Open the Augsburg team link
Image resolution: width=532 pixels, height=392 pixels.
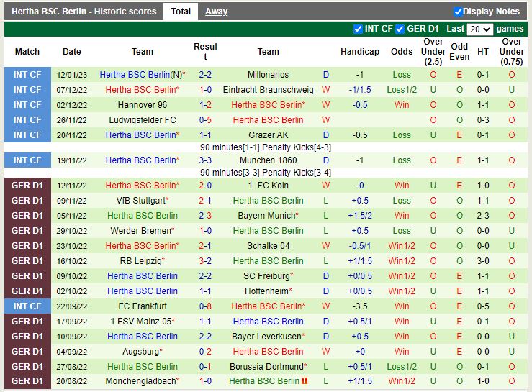click(143, 351)
